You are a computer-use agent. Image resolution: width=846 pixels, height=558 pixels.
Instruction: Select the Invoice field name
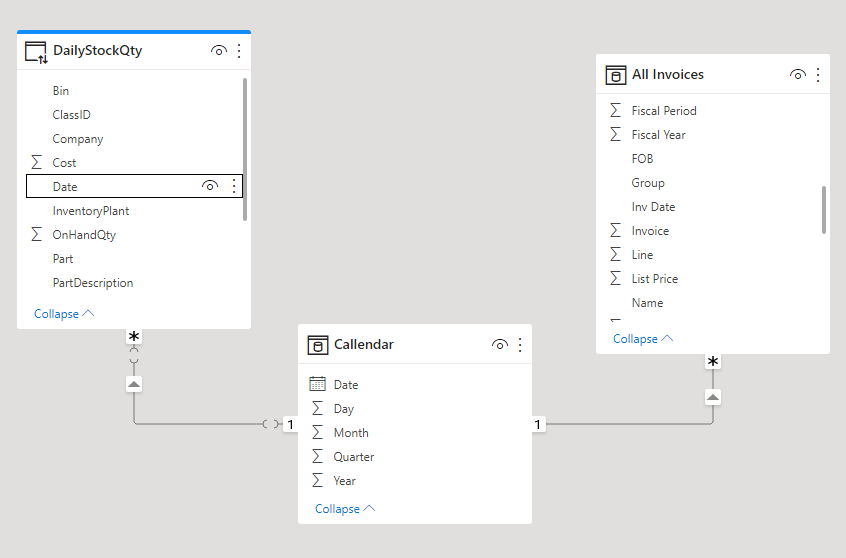tap(650, 231)
